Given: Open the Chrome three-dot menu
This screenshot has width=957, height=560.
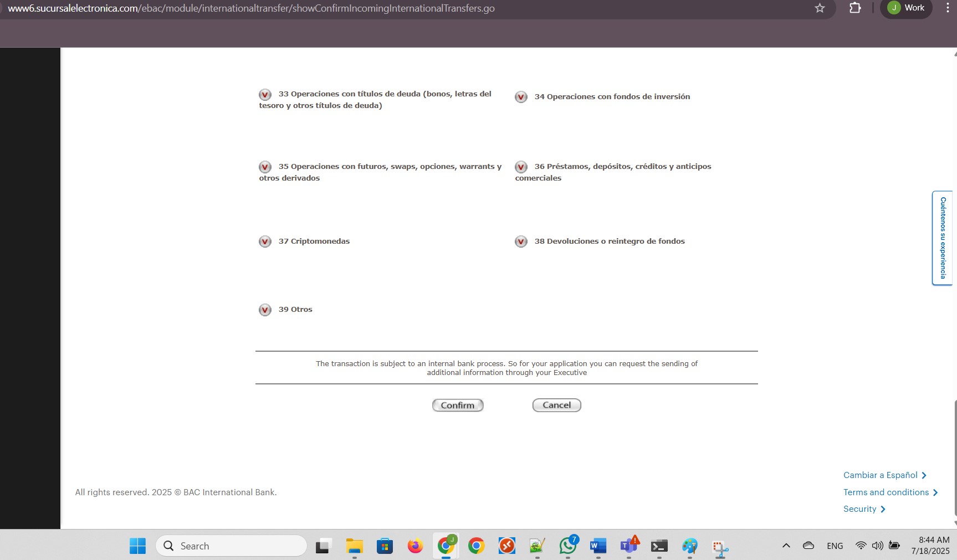Looking at the screenshot, I should click(948, 8).
